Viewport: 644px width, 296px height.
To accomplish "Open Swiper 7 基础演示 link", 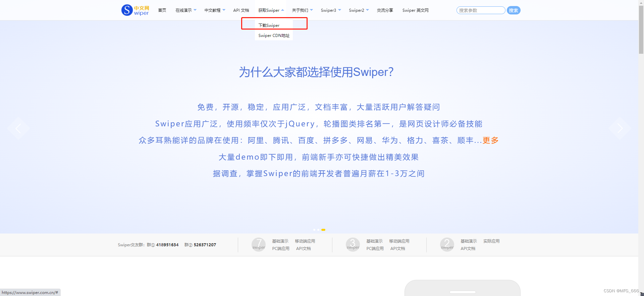I will coord(280,241).
